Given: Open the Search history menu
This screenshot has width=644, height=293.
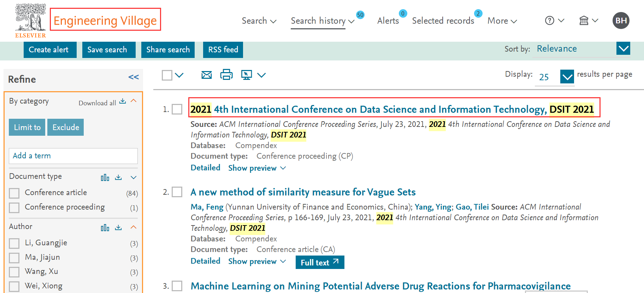Looking at the screenshot, I should [322, 21].
